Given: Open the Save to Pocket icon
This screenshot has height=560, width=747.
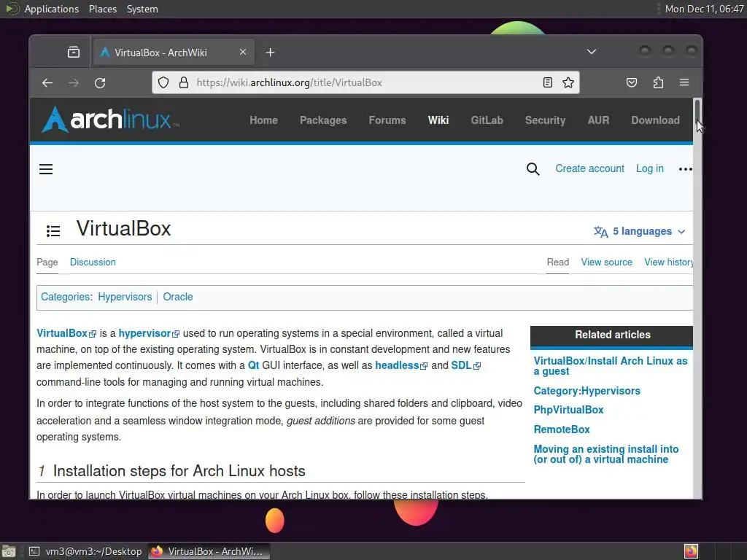Looking at the screenshot, I should (x=632, y=82).
